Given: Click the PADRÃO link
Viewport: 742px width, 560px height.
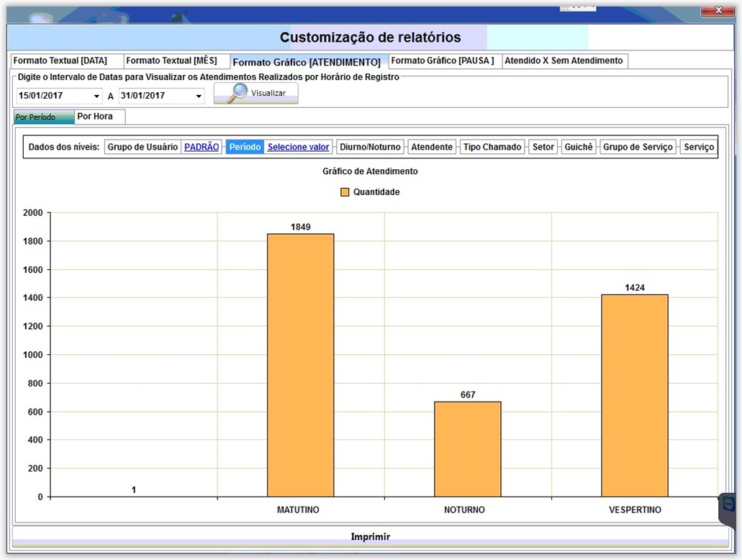Looking at the screenshot, I should point(202,147).
